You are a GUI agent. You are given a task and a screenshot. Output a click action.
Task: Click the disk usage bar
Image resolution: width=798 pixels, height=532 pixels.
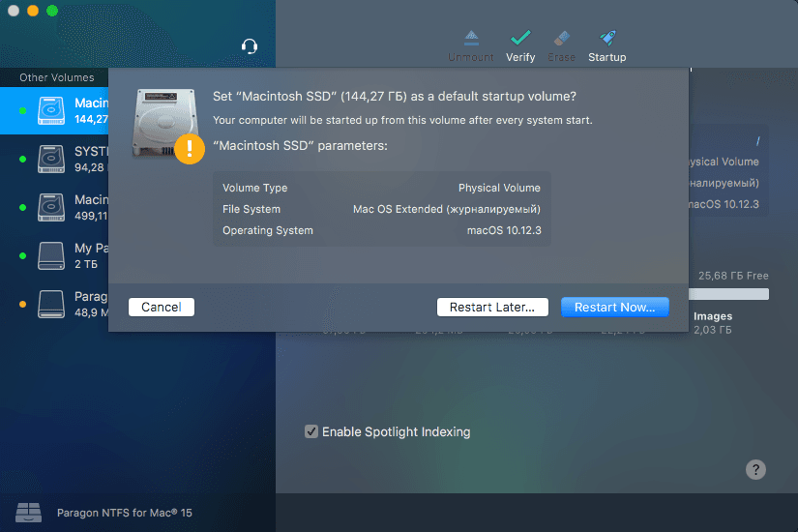728,294
